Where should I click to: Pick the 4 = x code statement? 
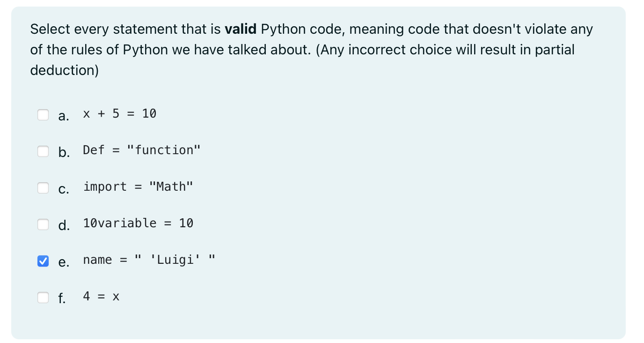(101, 296)
